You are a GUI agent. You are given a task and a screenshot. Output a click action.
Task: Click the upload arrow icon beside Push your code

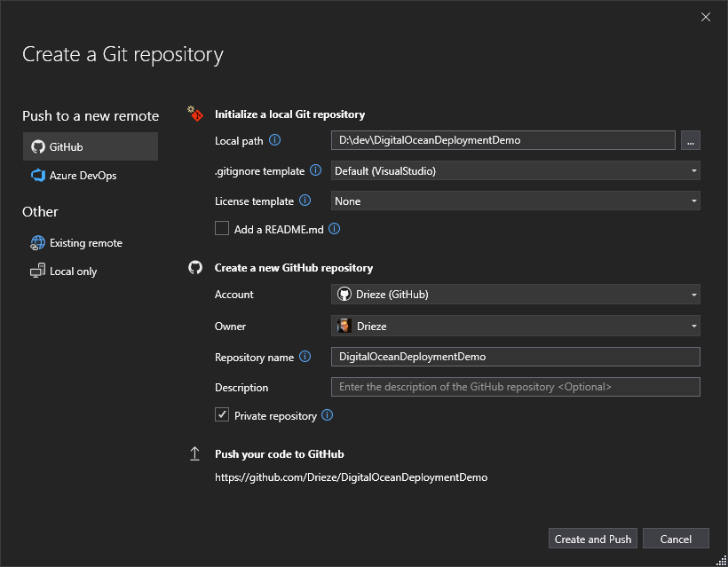point(195,453)
